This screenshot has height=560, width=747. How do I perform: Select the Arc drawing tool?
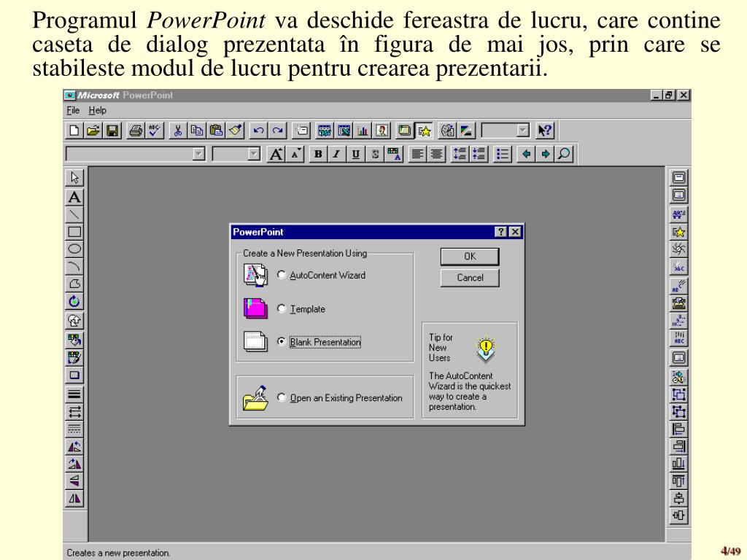coord(74,267)
